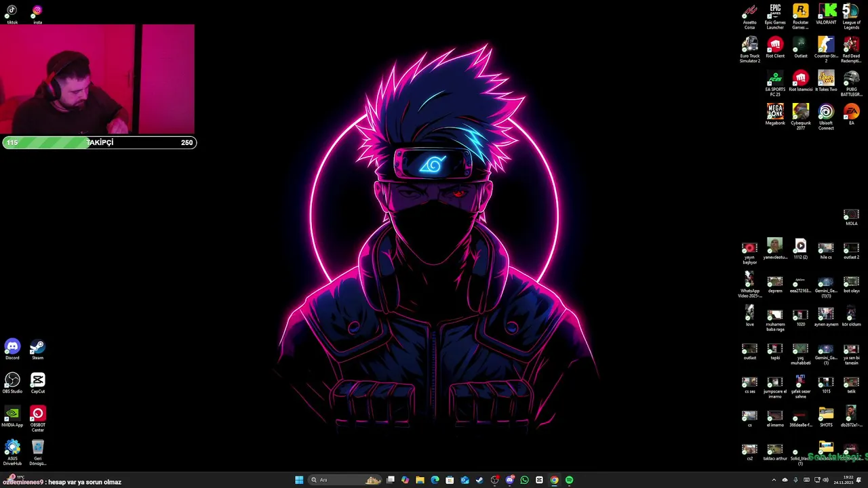Open the NVIDIA App shortcut
The height and width of the screenshot is (488, 868).
pyautogui.click(x=12, y=418)
